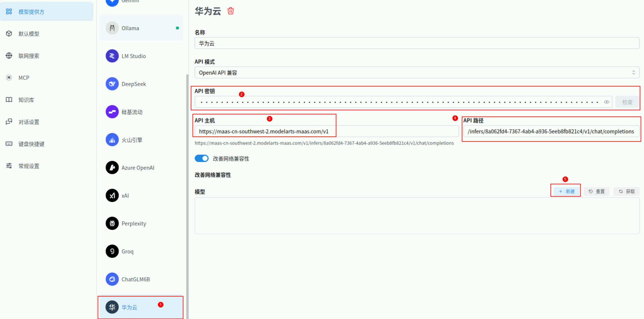644x319 pixels.
Task: Click the red trash delete icon
Action: (x=231, y=11)
